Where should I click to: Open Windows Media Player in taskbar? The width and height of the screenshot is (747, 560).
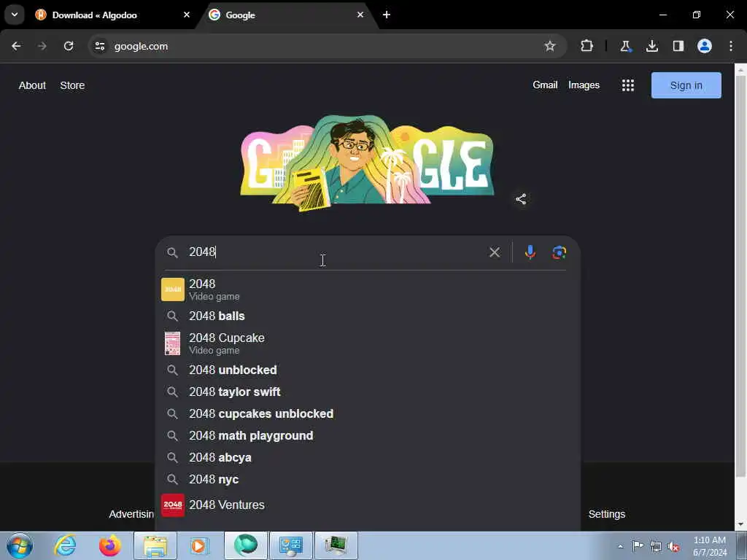[x=199, y=545]
